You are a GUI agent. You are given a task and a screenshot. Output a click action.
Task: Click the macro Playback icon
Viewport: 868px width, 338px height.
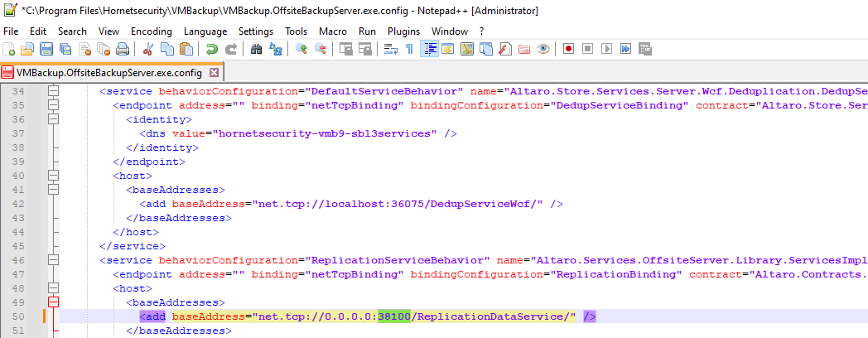click(x=607, y=50)
